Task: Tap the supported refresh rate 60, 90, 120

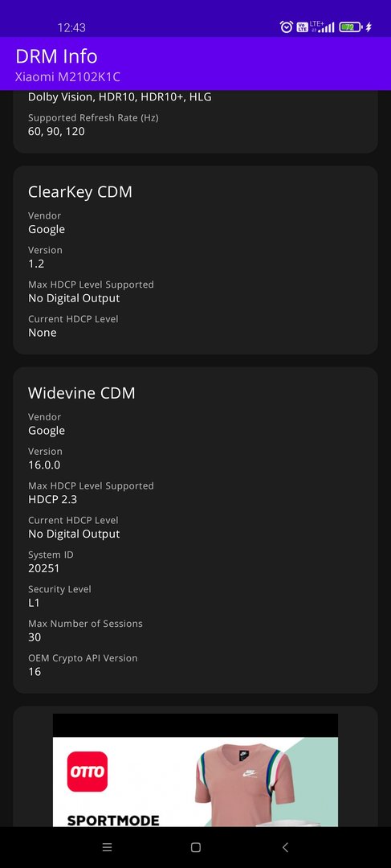Action: [56, 132]
